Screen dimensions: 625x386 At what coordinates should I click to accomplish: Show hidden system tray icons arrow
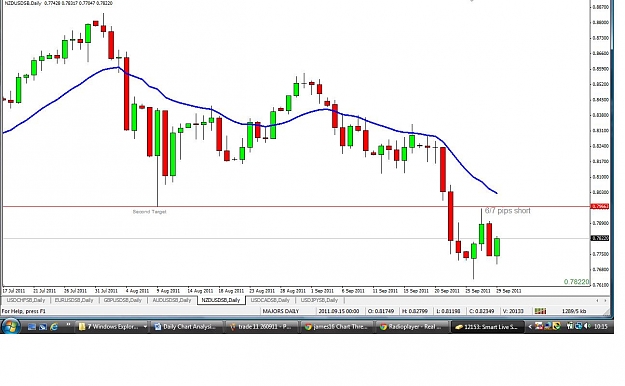[530, 327]
